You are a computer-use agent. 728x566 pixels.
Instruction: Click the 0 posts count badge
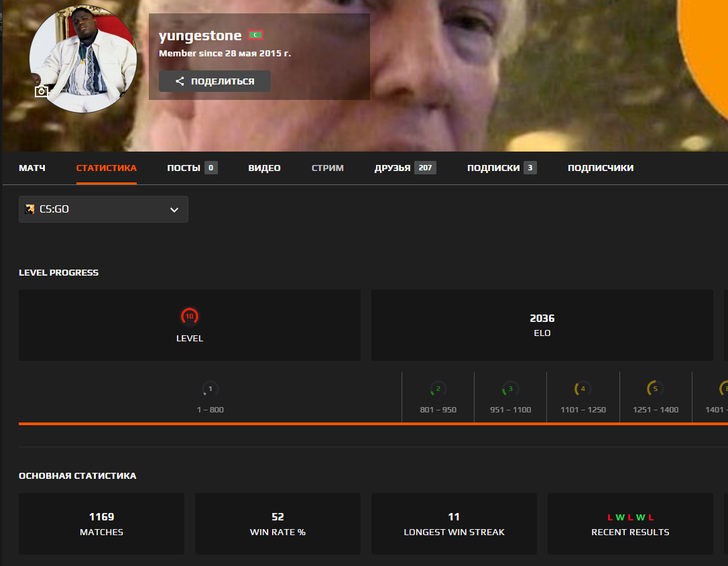210,168
